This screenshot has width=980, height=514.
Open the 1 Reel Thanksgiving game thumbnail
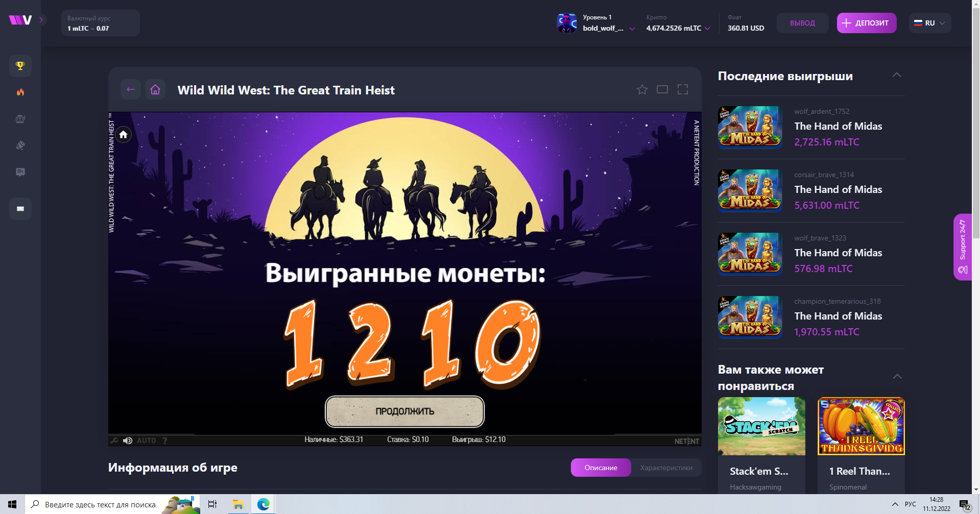point(861,426)
